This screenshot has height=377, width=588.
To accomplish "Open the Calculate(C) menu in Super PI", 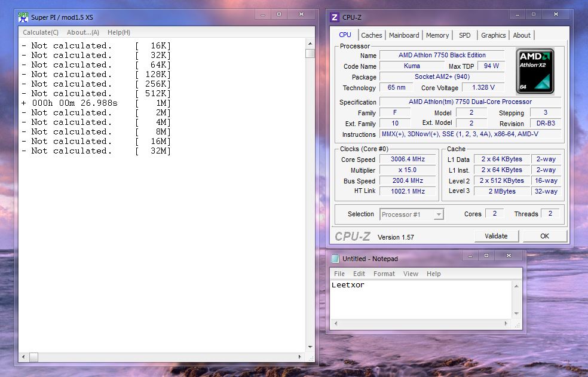I will click(x=41, y=32).
